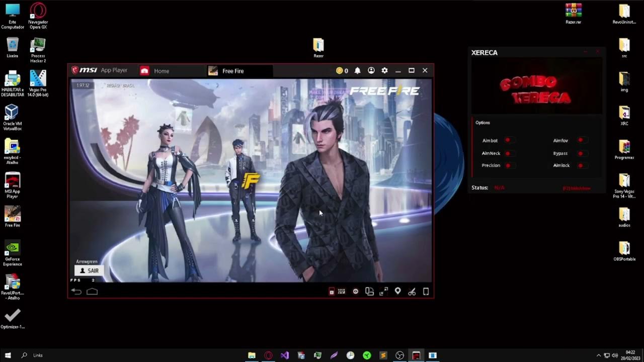Click the Android back arrow in App Player

[76, 291]
